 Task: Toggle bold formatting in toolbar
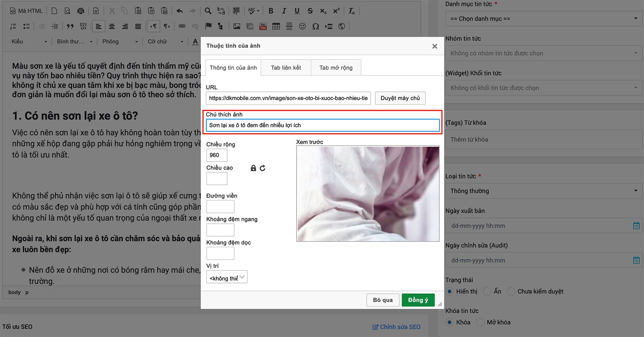[x=271, y=11]
